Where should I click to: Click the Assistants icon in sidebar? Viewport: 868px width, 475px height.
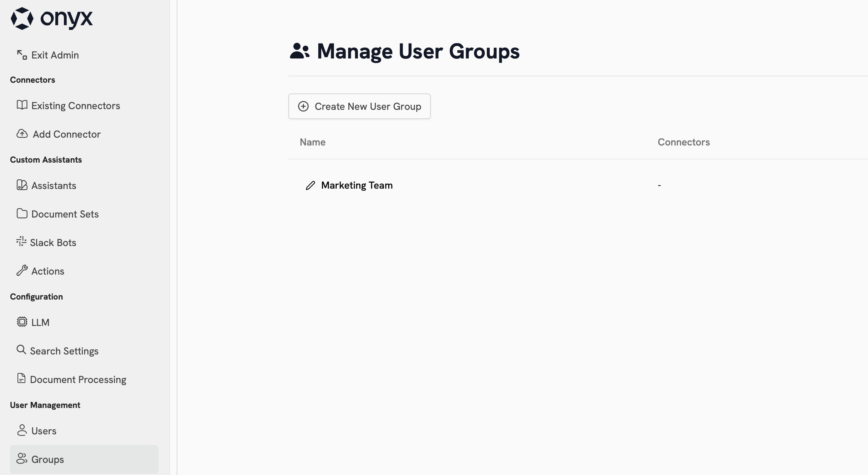(22, 185)
